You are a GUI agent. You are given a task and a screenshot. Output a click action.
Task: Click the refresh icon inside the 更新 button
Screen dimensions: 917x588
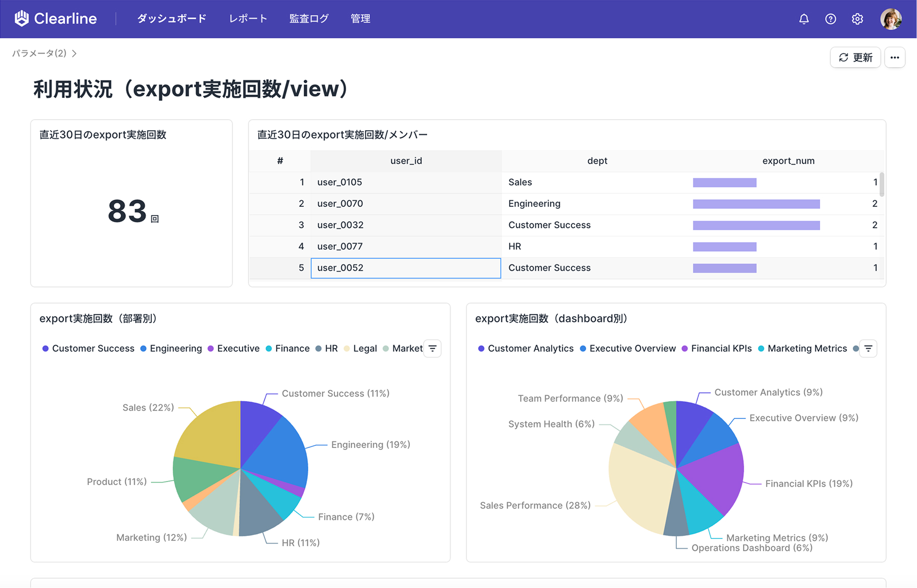coord(844,57)
